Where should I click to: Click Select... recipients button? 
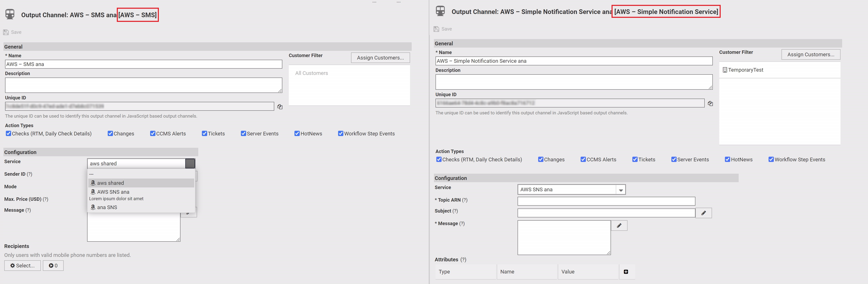pyautogui.click(x=22, y=266)
